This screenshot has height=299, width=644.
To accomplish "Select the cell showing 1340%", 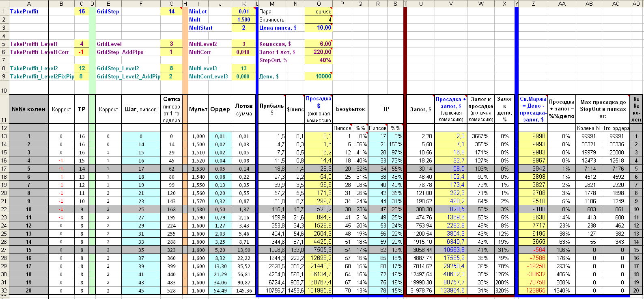I will [562, 290].
